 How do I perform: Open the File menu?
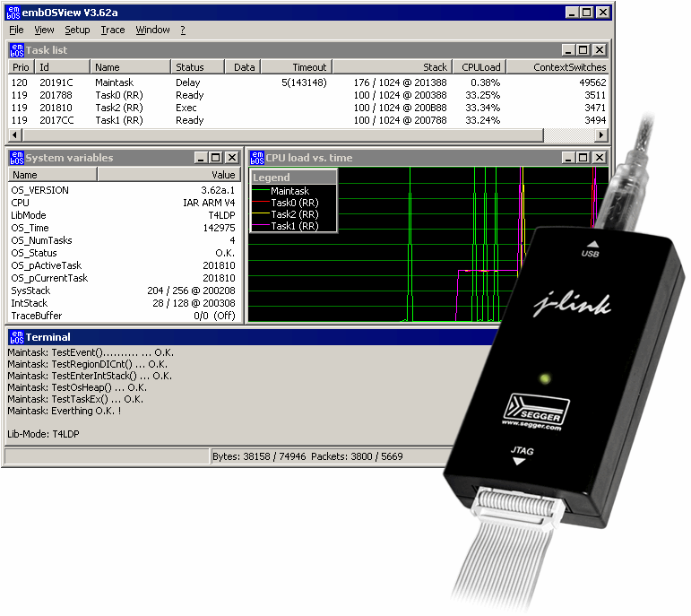click(16, 30)
